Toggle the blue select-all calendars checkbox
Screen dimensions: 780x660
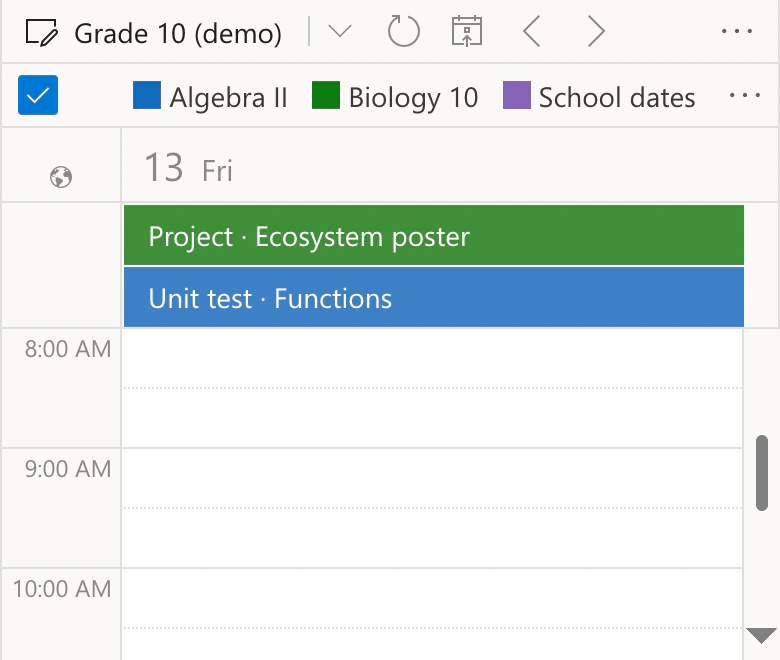(x=38, y=95)
